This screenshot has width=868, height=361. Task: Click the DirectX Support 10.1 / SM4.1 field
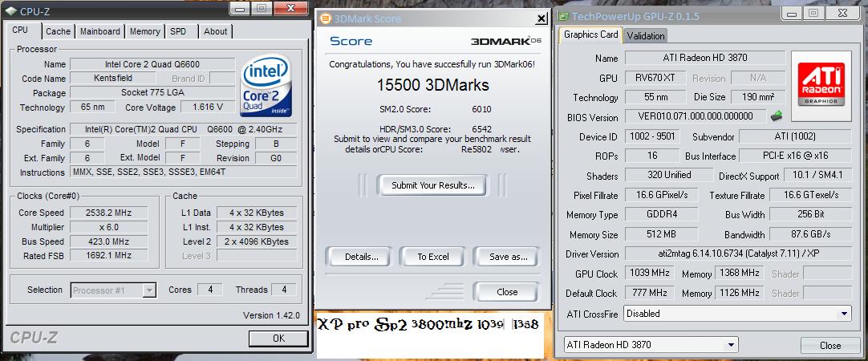click(817, 175)
